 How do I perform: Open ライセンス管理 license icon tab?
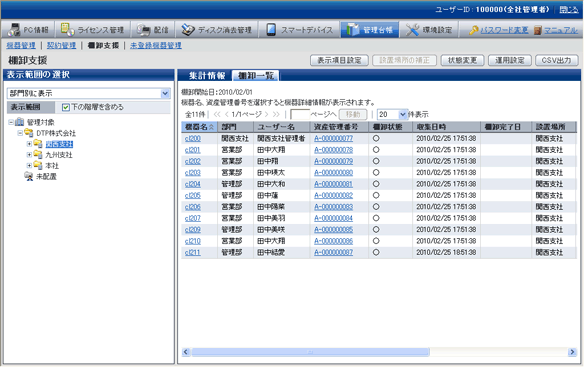click(x=67, y=29)
